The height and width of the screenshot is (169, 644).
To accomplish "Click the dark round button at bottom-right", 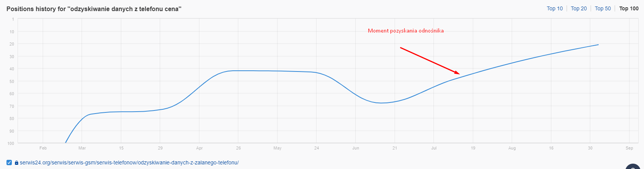I will pos(634,167).
